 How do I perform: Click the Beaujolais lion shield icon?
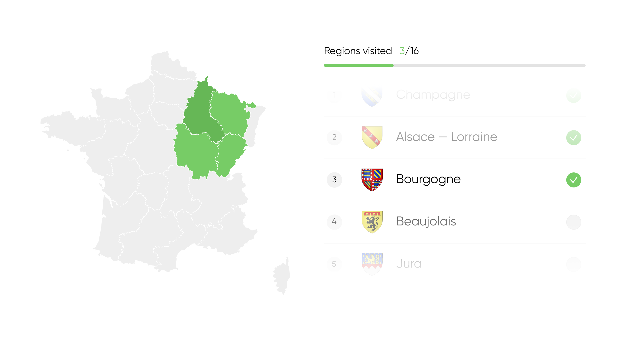click(372, 222)
